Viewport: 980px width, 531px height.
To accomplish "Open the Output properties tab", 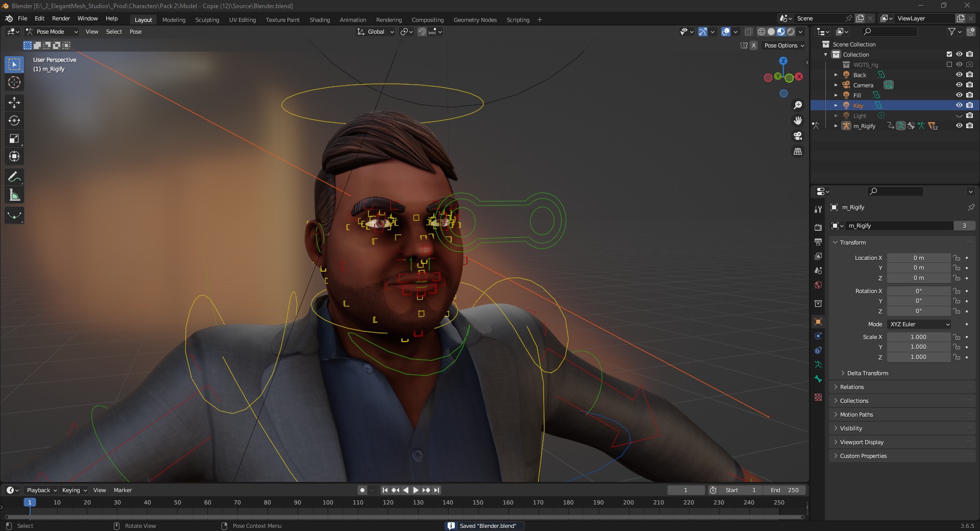I will (818, 242).
